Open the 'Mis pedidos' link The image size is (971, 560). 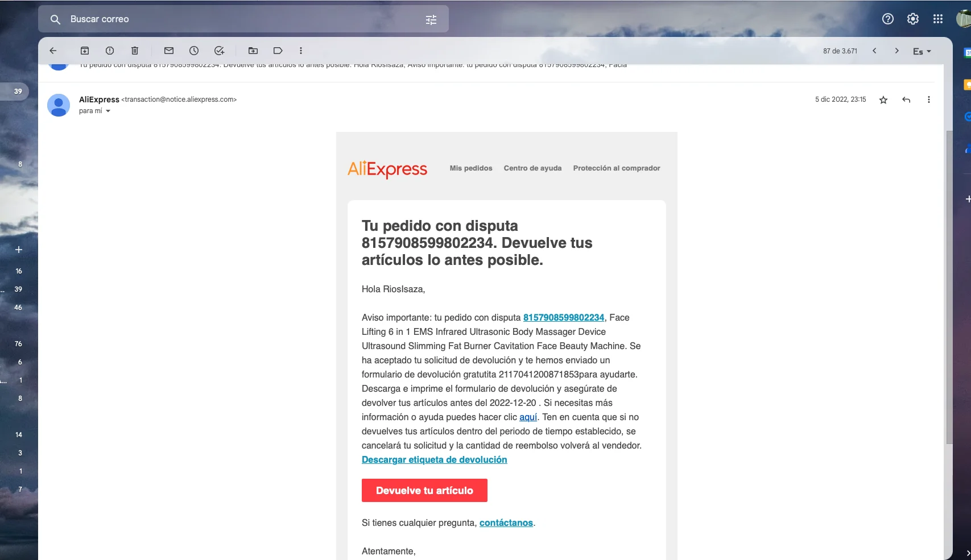(x=471, y=168)
